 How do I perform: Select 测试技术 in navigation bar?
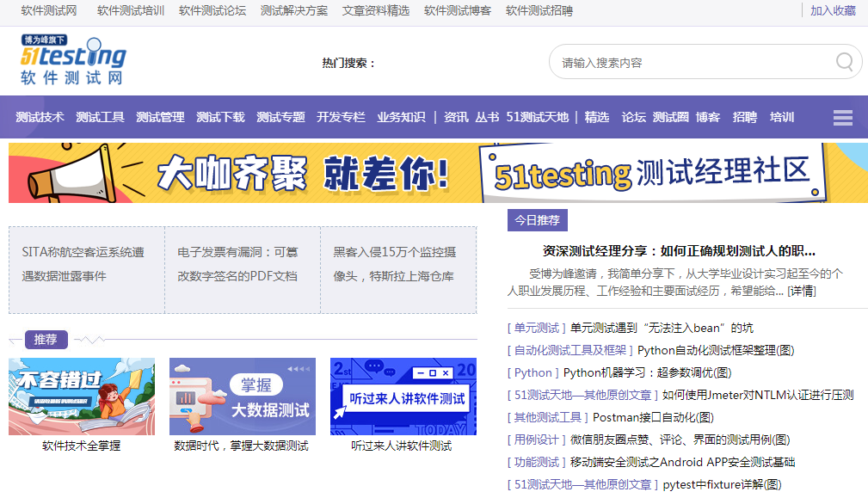pos(40,117)
